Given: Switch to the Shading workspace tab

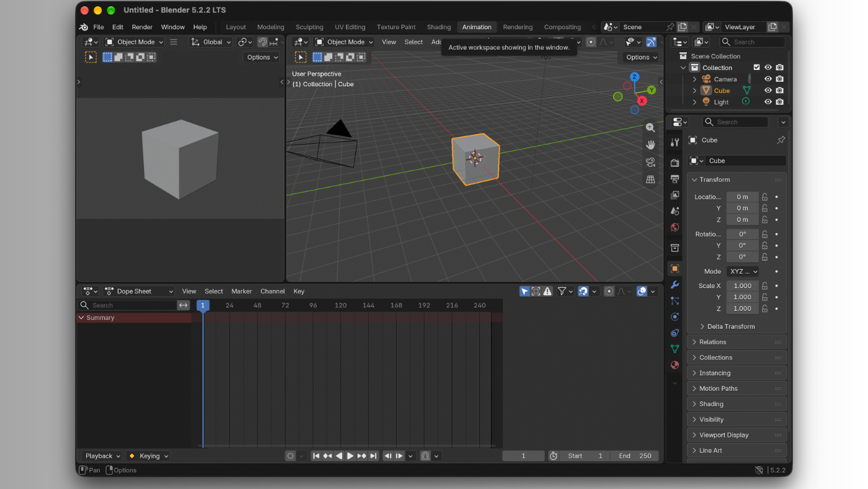Looking at the screenshot, I should [x=438, y=27].
